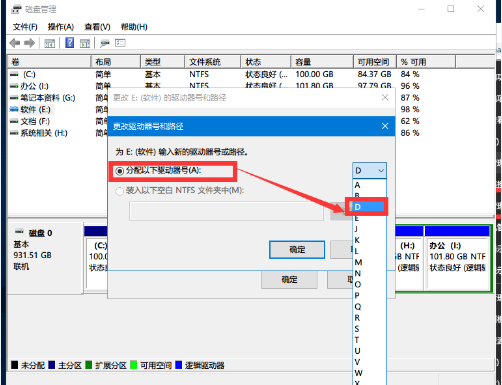Open the blue Help question-mark toolbar icon
Image resolution: width=502 pixels, height=385 pixels.
click(x=70, y=43)
